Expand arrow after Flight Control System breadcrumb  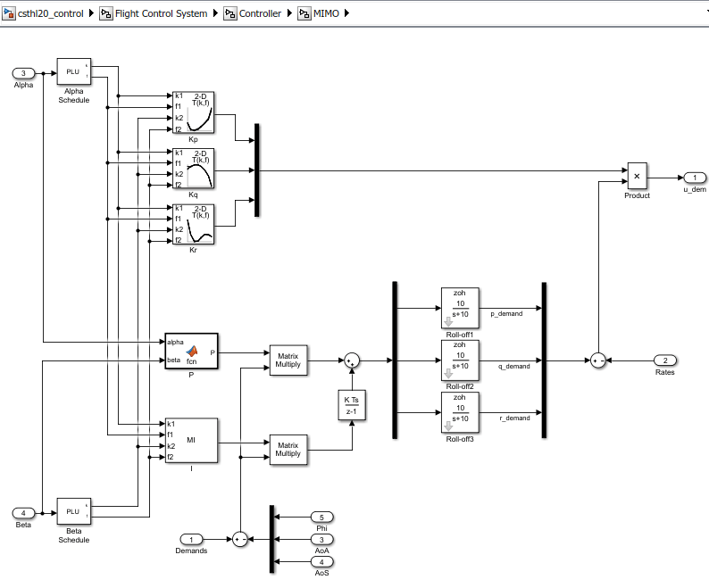click(215, 13)
